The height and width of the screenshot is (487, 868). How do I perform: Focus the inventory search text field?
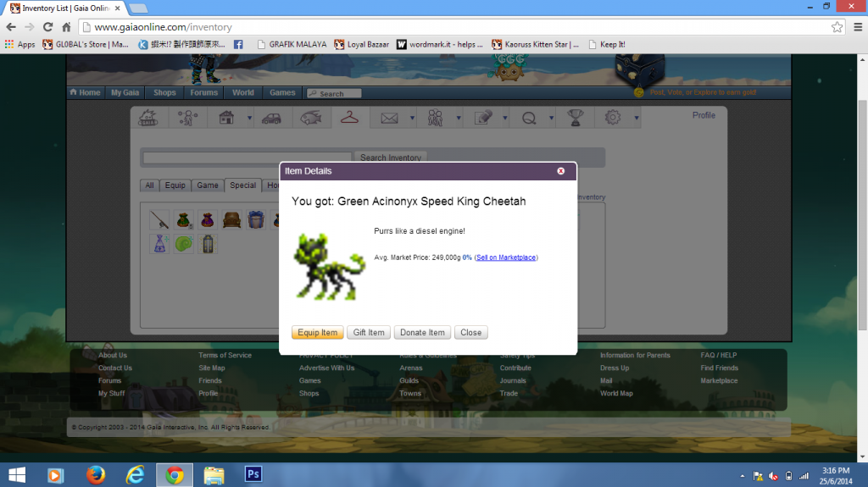point(248,158)
